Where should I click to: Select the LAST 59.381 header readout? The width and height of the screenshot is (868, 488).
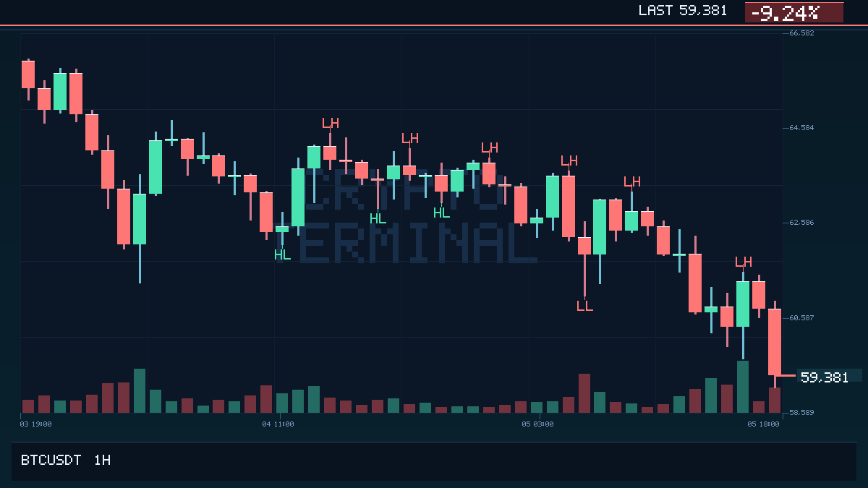683,11
